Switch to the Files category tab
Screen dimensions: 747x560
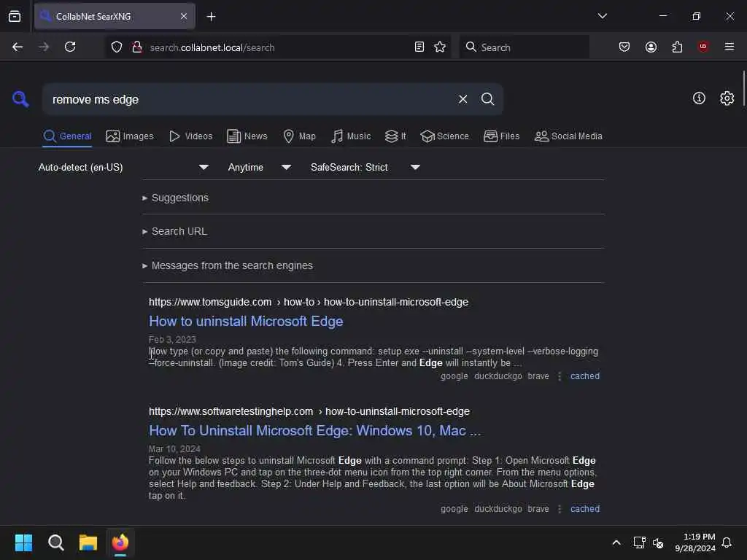pyautogui.click(x=501, y=136)
